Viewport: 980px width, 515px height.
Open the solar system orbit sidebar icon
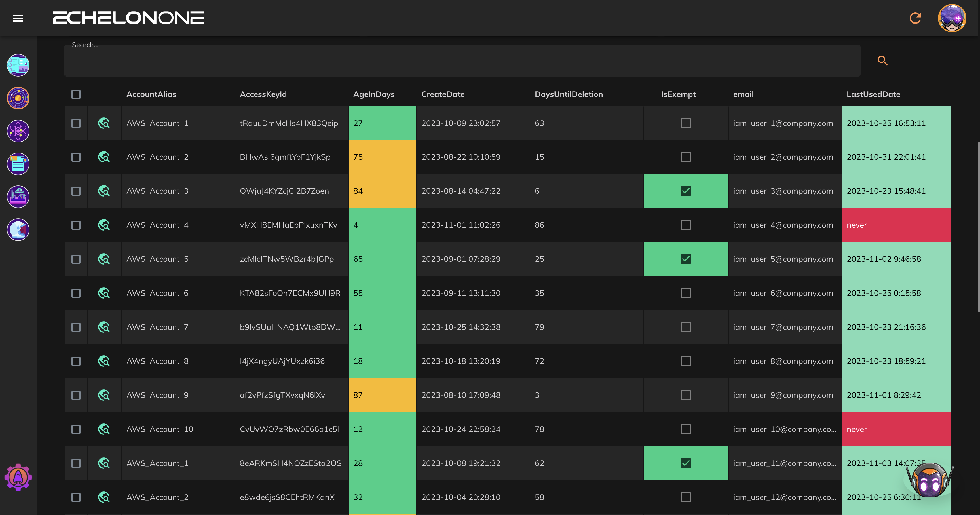(18, 98)
